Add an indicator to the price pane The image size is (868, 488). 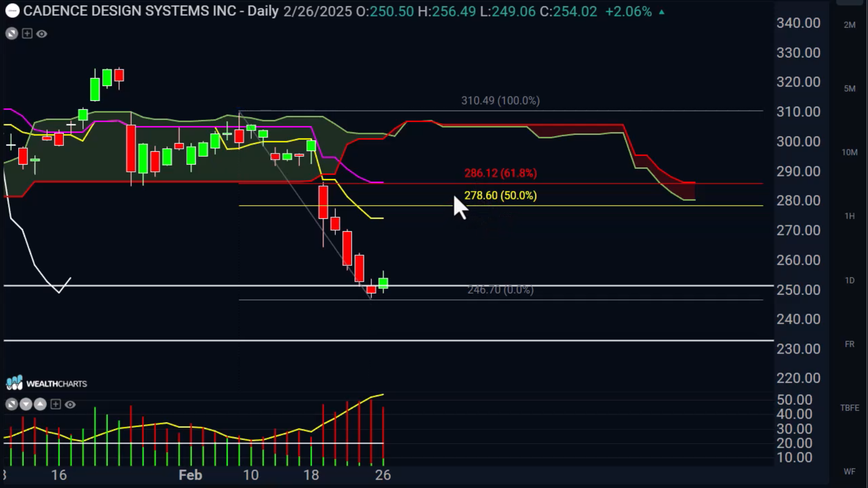(x=27, y=33)
